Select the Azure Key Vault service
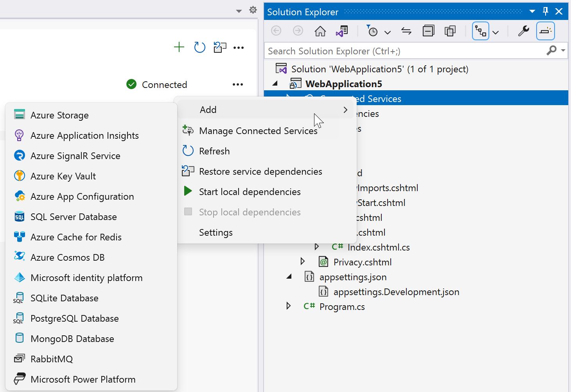The image size is (571, 392). click(x=63, y=176)
